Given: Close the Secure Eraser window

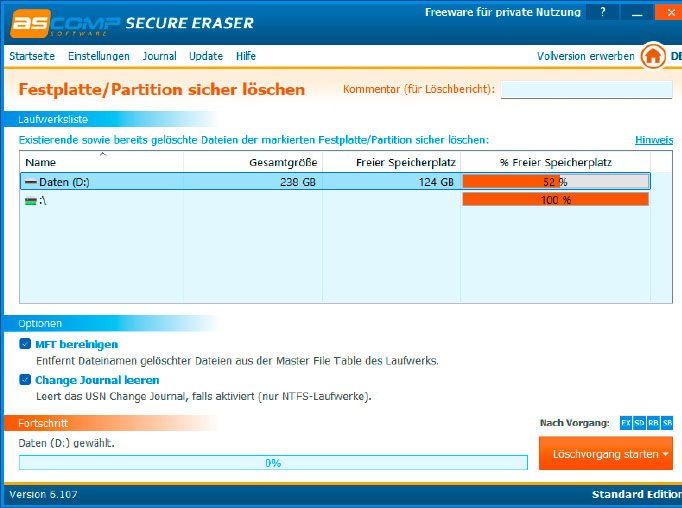Looking at the screenshot, I should [x=669, y=12].
